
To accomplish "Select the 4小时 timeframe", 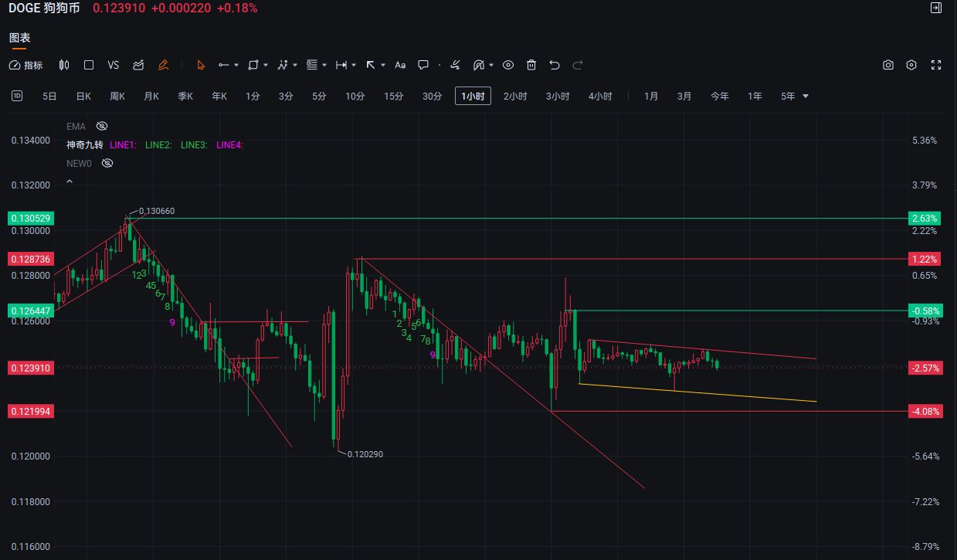I will click(599, 97).
